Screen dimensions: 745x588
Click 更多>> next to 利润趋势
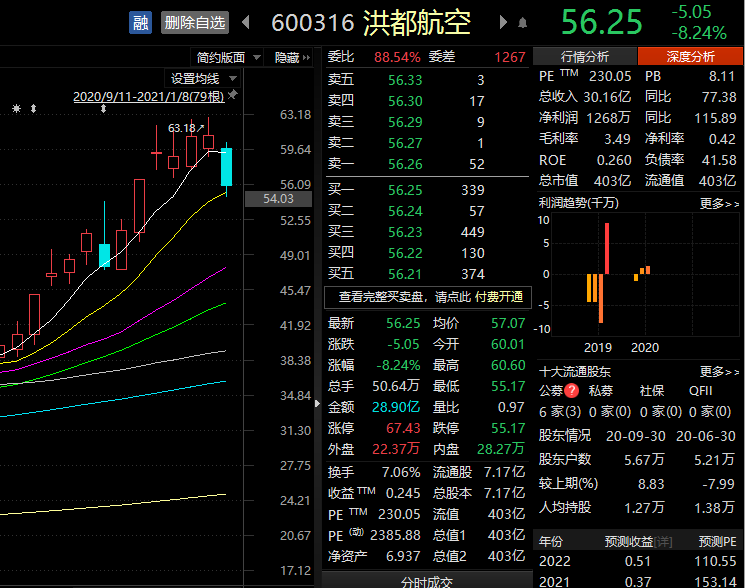719,203
